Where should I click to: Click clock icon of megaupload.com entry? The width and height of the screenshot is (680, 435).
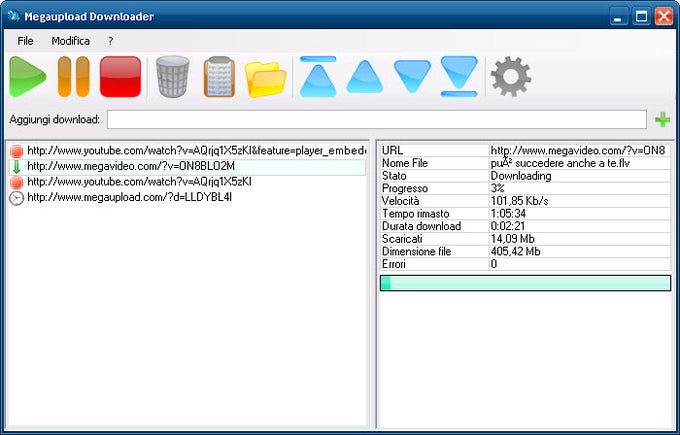pyautogui.click(x=16, y=198)
